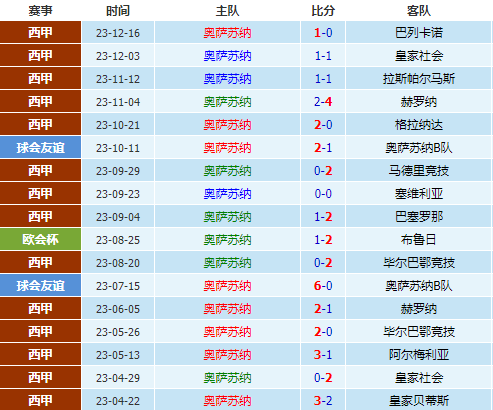Screen dimensions: 493x410
Task: Click the 1-2 score against 巴塞罗那
Action: click(323, 217)
